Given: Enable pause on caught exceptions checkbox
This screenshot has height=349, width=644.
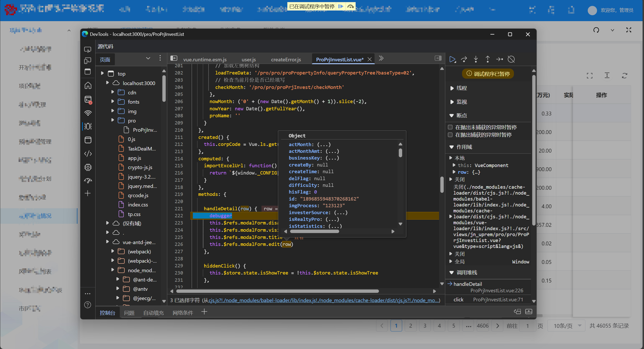Looking at the screenshot, I should click(x=450, y=135).
